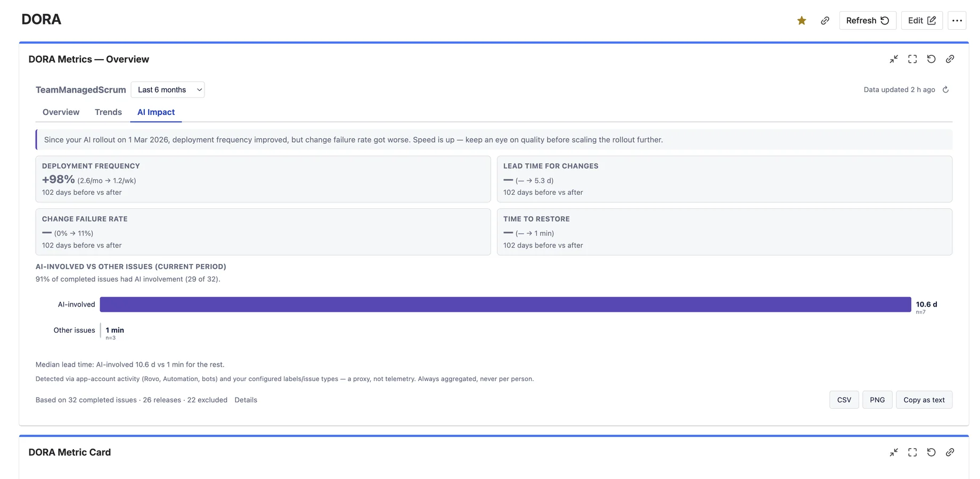Click the 'DORA Metric Card' gadget title
Screen dimensions: 980x479
70,452
